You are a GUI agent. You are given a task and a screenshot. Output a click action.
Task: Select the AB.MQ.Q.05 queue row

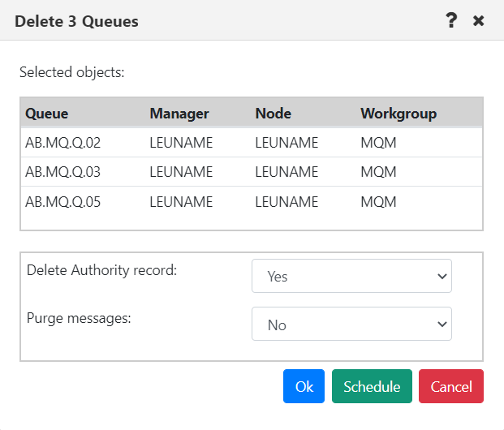[x=252, y=202]
